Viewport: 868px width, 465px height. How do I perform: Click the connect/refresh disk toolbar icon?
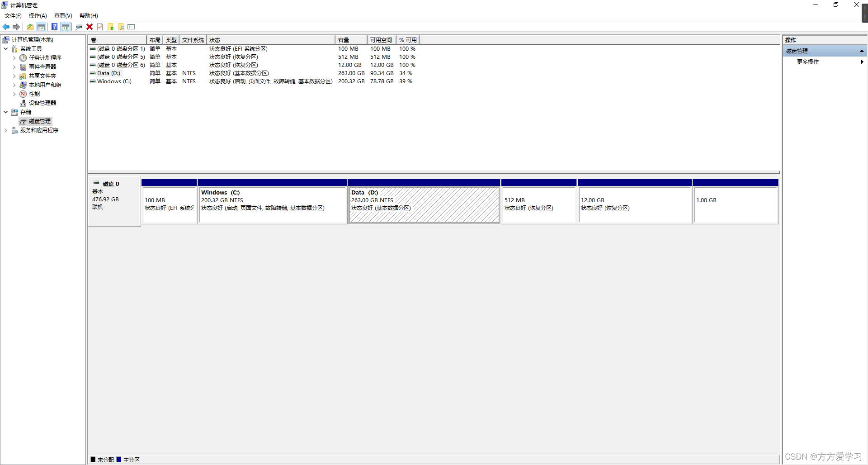click(79, 27)
